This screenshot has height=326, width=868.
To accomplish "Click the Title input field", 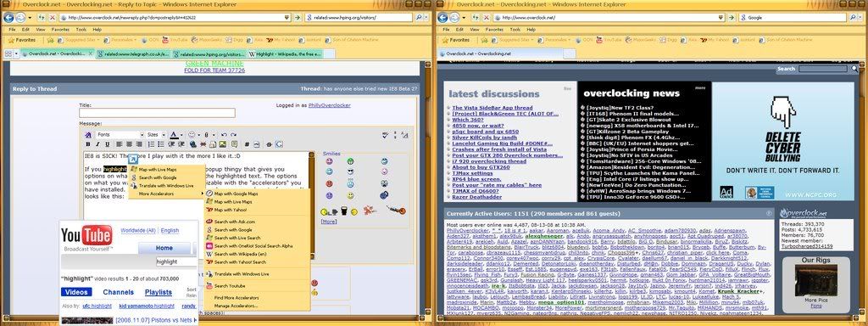I will pyautogui.click(x=157, y=113).
